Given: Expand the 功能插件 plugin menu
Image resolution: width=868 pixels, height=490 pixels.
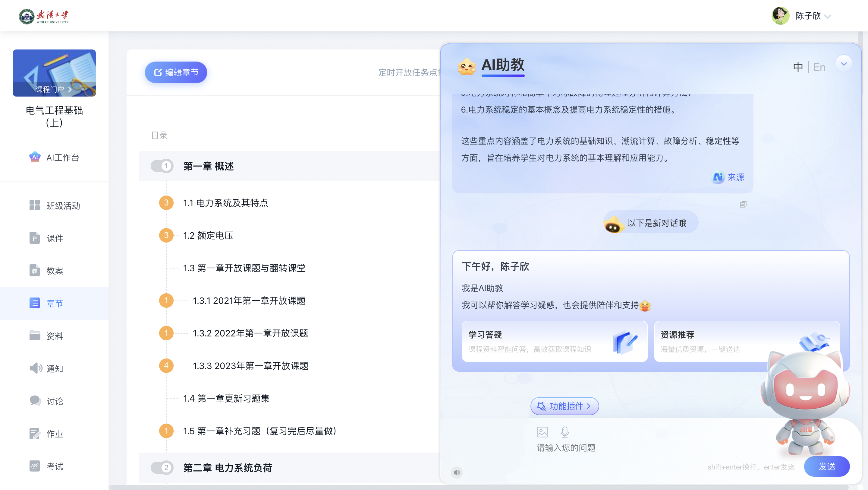Looking at the screenshot, I should click(565, 406).
